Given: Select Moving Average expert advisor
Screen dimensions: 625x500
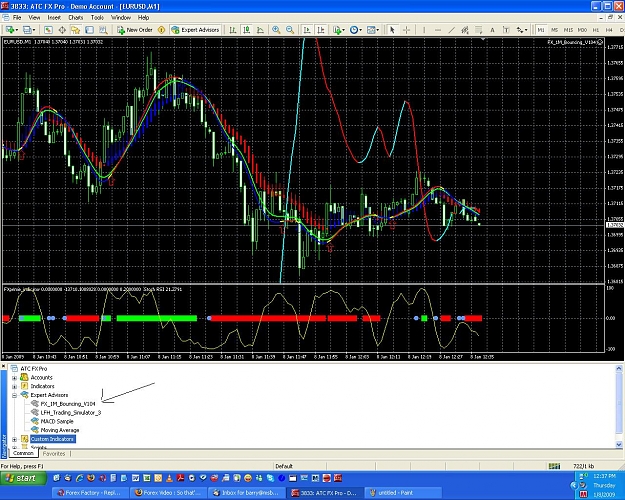Looking at the screenshot, I should tap(60, 430).
